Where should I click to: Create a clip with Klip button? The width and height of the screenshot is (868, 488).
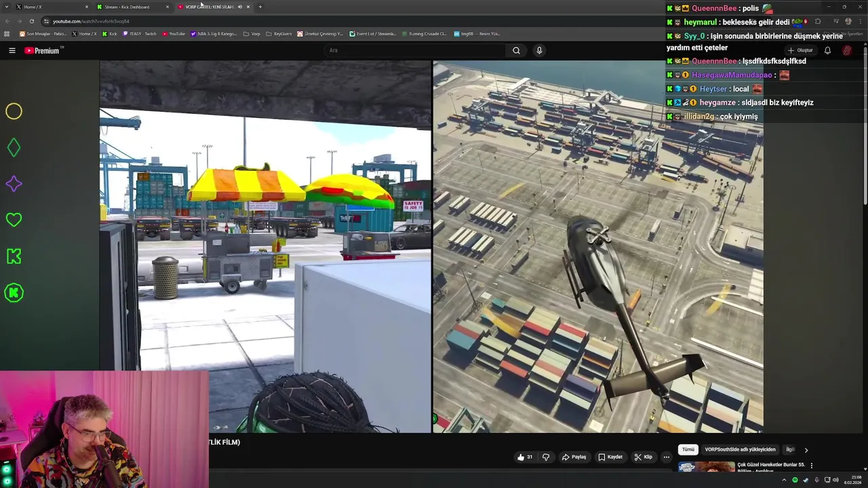(x=643, y=457)
